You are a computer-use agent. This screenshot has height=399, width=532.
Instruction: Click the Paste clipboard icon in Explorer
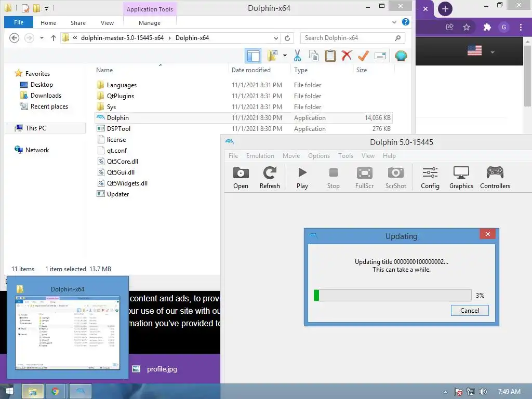(x=330, y=56)
